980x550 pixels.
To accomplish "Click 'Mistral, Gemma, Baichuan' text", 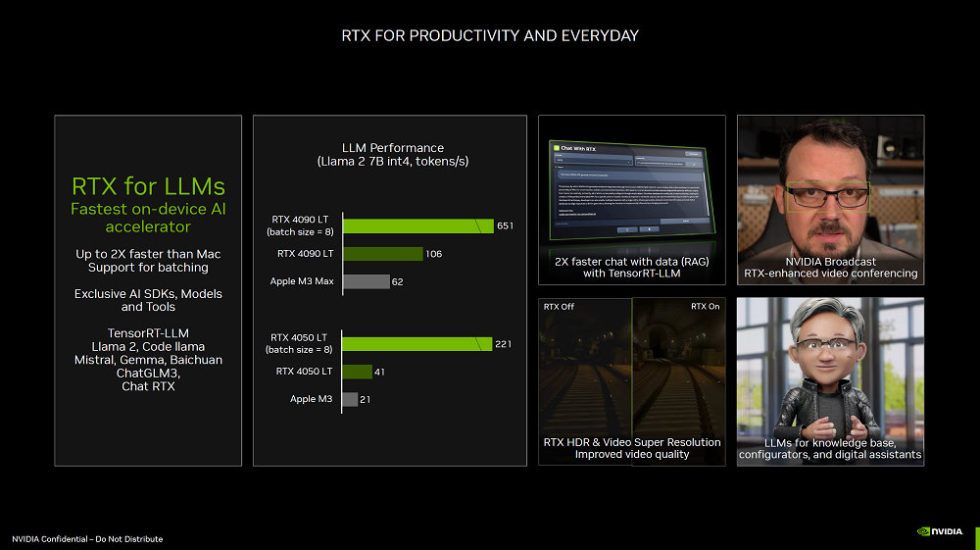I will [148, 360].
